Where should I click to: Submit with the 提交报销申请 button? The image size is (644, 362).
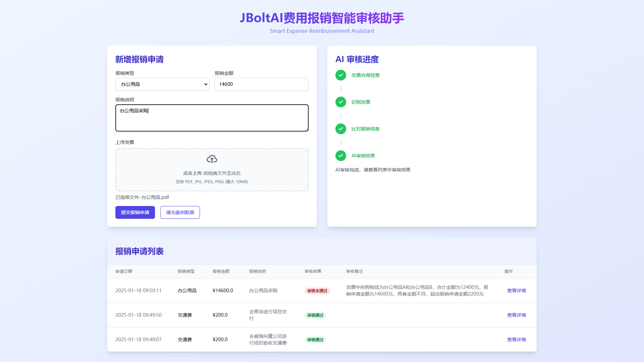(x=135, y=212)
